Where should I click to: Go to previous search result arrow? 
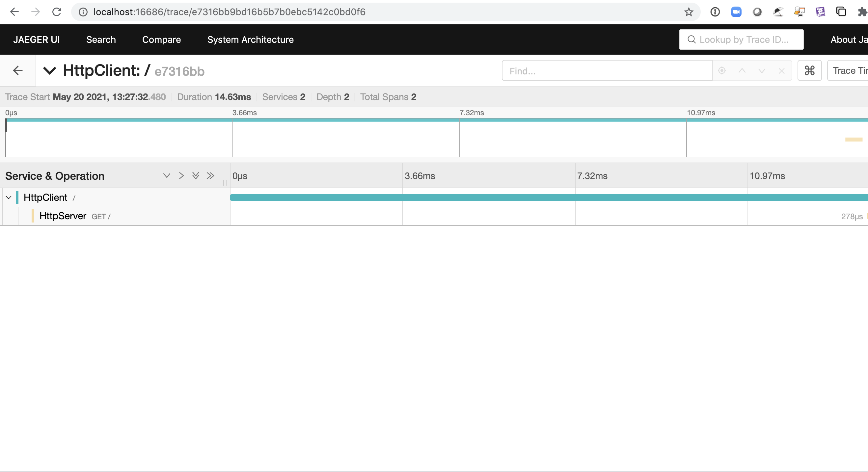(742, 70)
